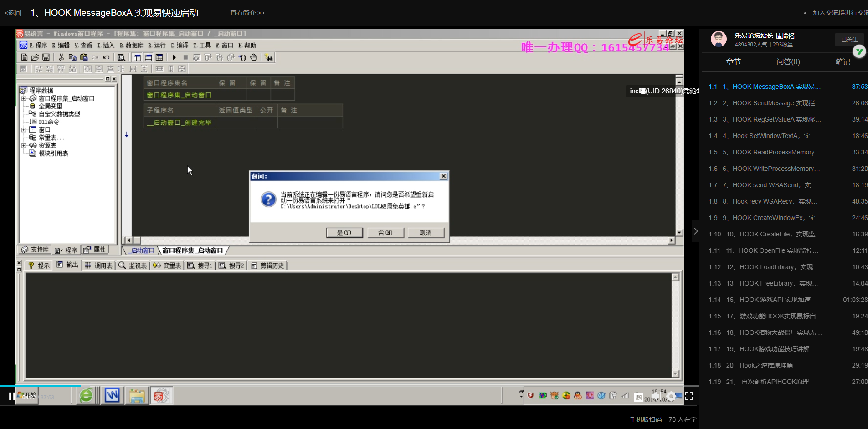Pause the video with the playback button
Screen dimensions: 868x429
click(x=10, y=396)
